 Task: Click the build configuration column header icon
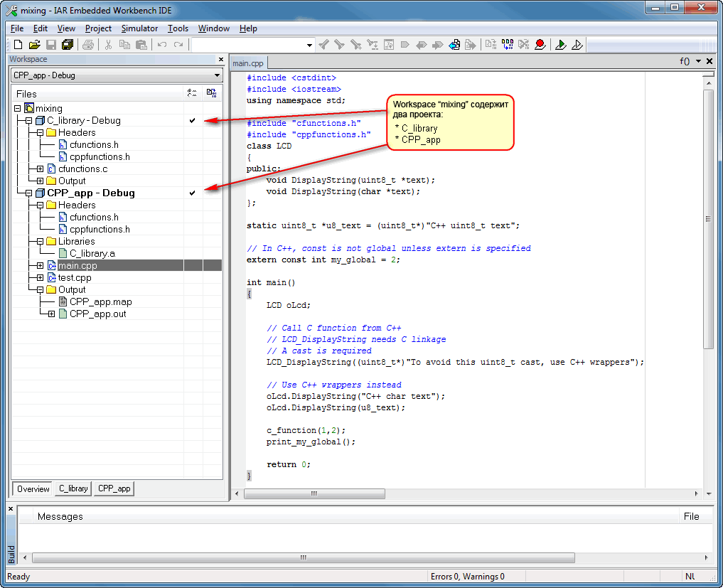click(x=192, y=94)
